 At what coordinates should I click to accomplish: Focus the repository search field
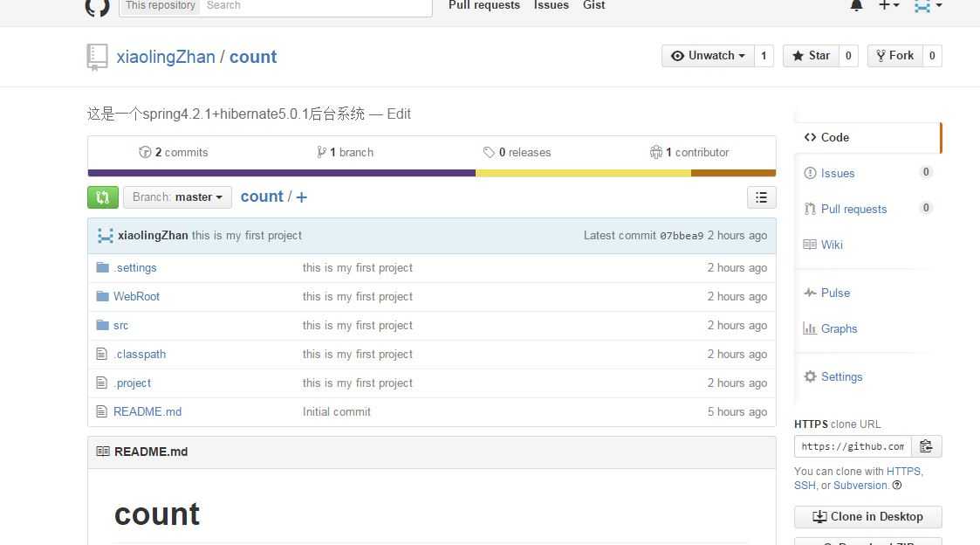pos(316,6)
